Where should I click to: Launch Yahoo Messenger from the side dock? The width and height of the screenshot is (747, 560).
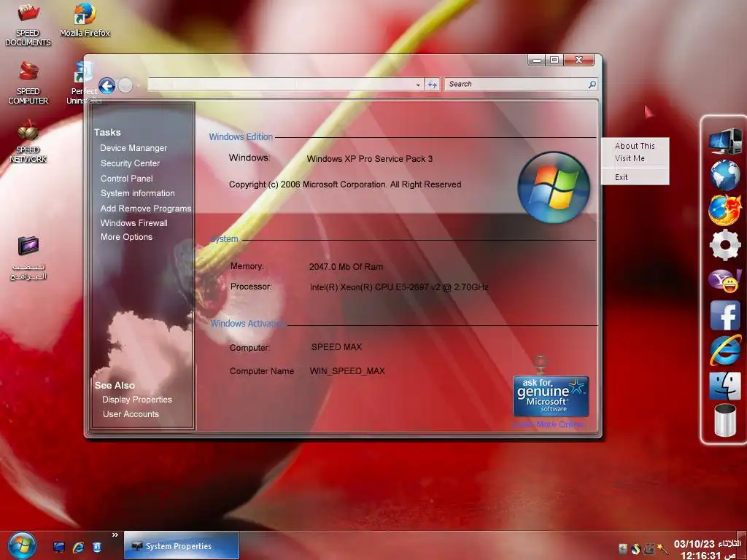tap(724, 280)
